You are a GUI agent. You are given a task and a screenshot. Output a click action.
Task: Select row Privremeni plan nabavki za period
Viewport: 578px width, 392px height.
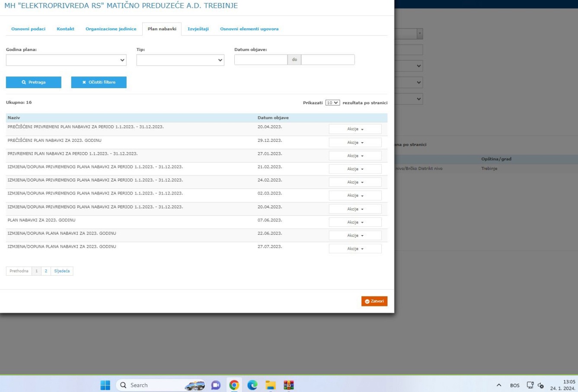coord(197,156)
